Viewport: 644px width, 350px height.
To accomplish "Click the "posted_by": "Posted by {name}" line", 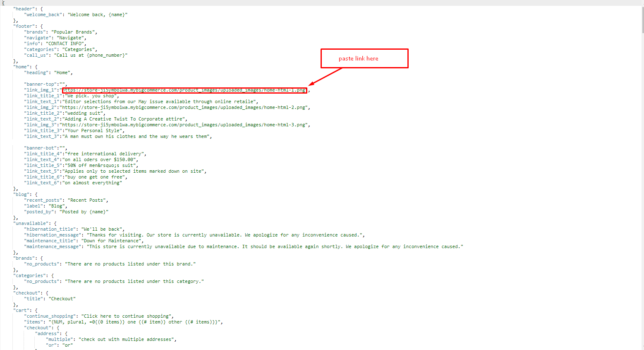I will point(66,212).
